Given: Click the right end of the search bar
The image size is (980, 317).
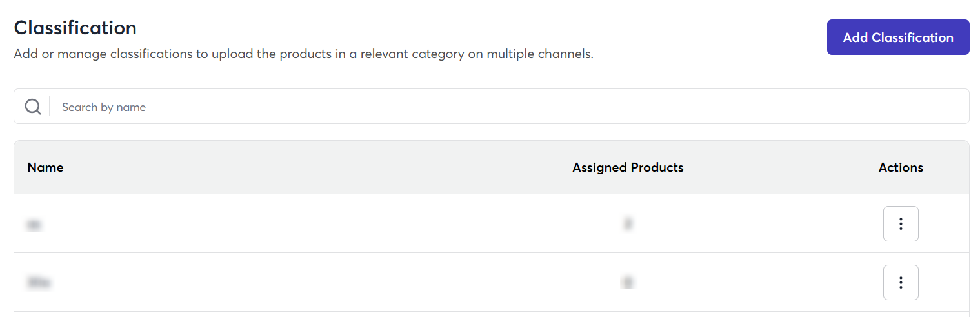Looking at the screenshot, I should click(948, 107).
